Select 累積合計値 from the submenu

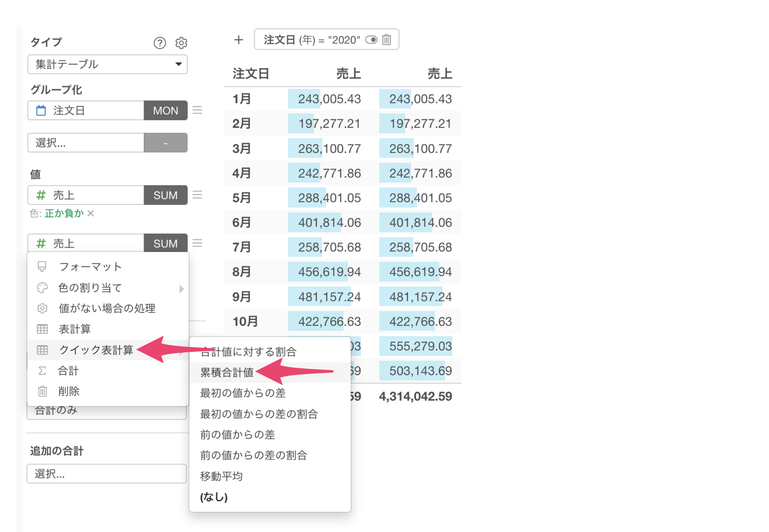(x=227, y=372)
